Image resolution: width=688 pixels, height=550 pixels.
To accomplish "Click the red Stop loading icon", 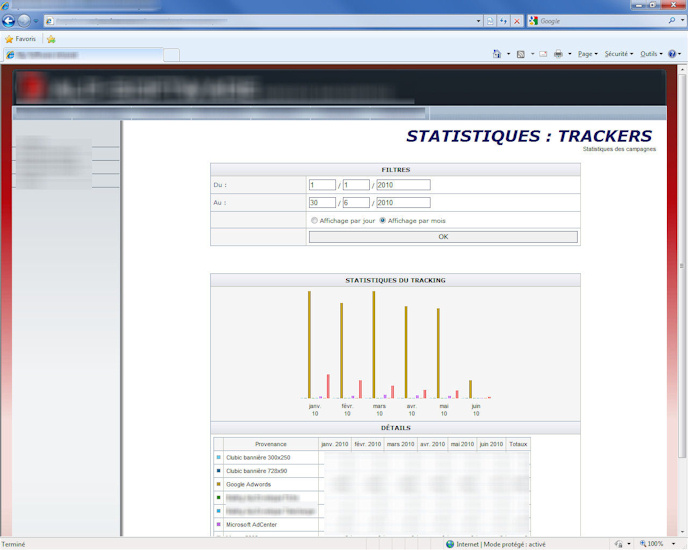I will [x=517, y=21].
